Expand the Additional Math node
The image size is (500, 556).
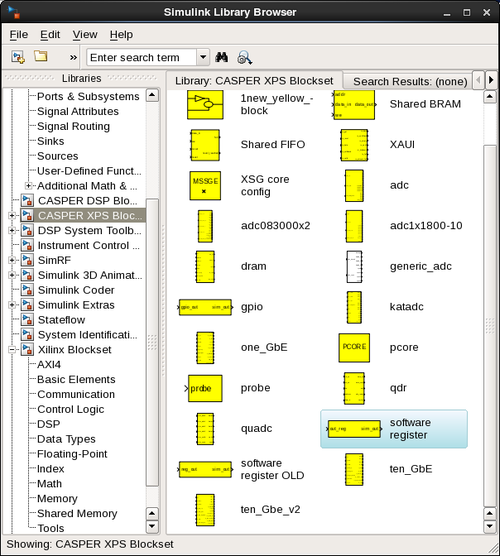(x=28, y=186)
